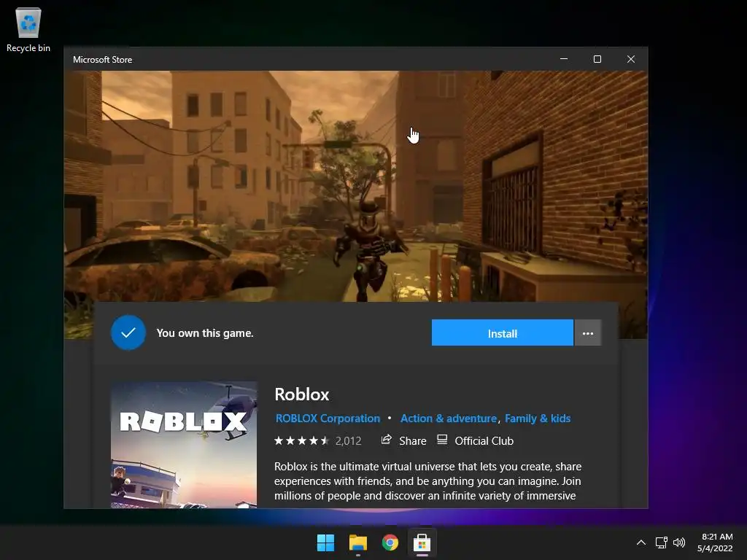Show hidden system tray icons
The width and height of the screenshot is (747, 560).
(641, 542)
